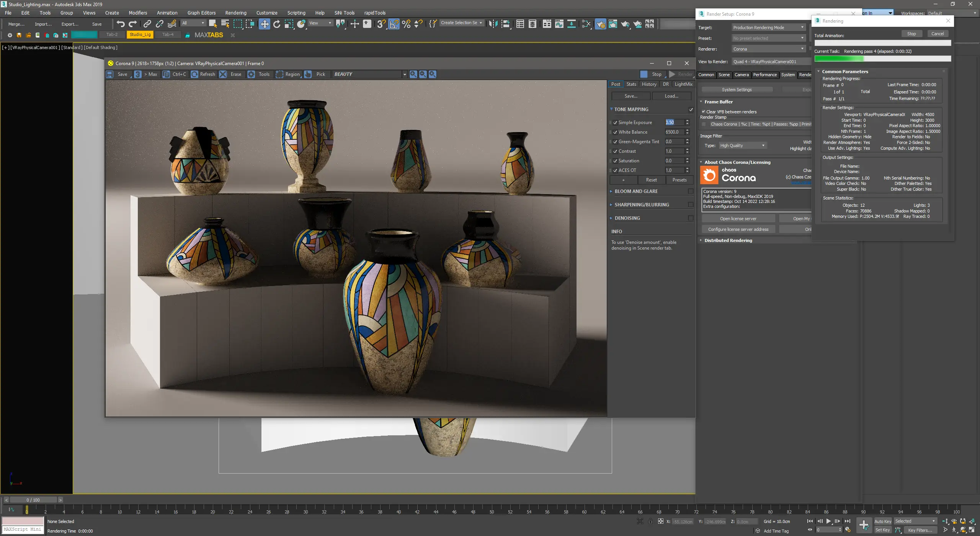Switch to the LightMix tab
This screenshot has height=536, width=980.
pyautogui.click(x=683, y=84)
